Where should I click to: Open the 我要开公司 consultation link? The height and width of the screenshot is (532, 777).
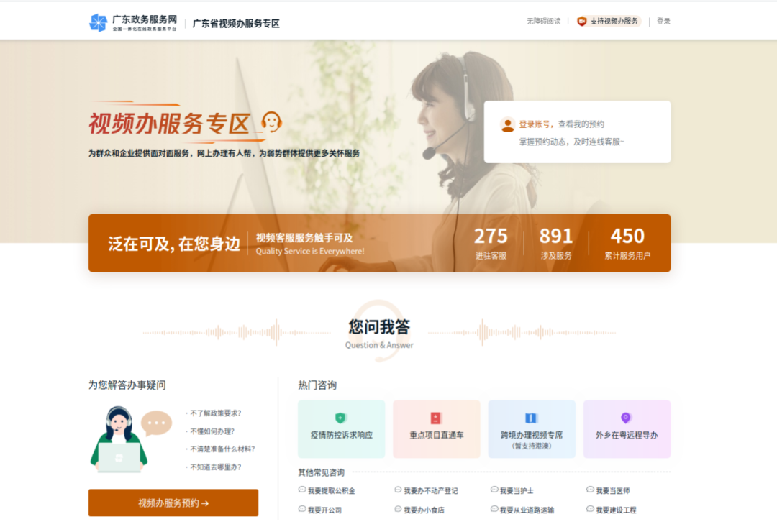tap(324, 510)
